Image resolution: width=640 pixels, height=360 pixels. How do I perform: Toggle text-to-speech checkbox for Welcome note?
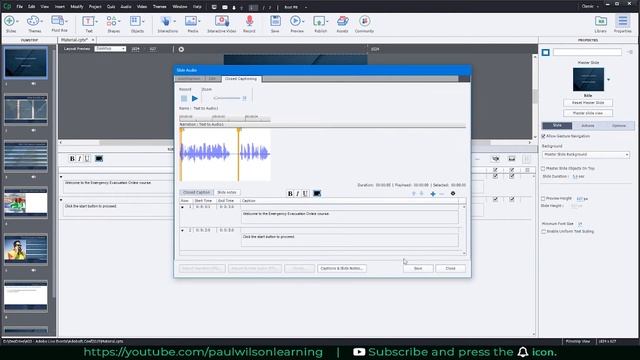coord(495,176)
